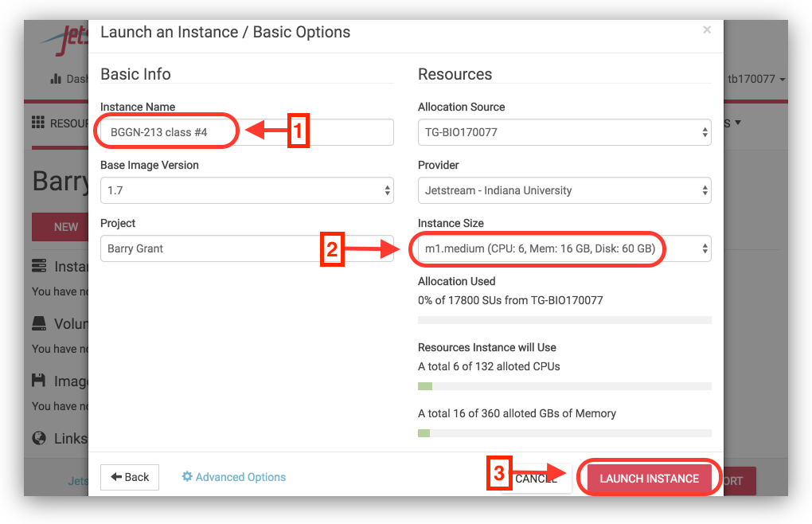Open the Provider dropdown for Jetstream
812x524 pixels.
(564, 190)
